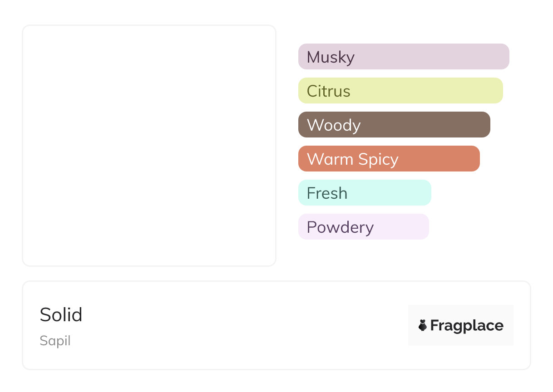Click the Powdery text label
This screenshot has height=392, width=553.
340,227
